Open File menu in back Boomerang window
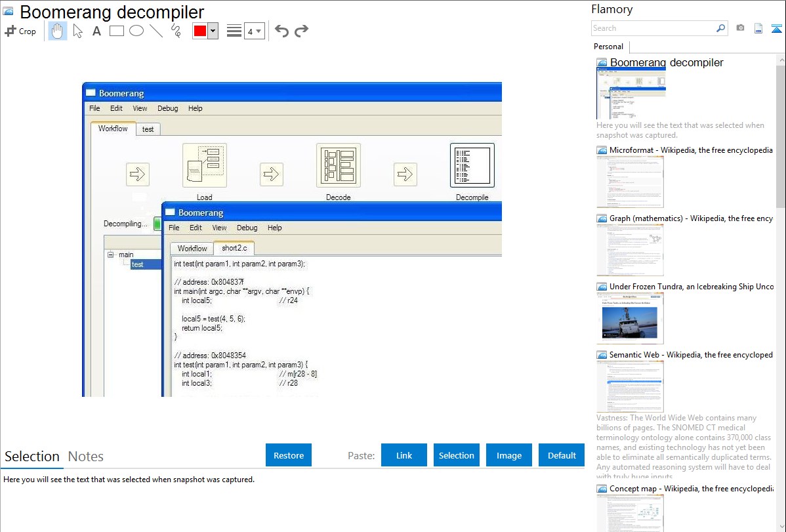This screenshot has height=532, width=786. (94, 108)
